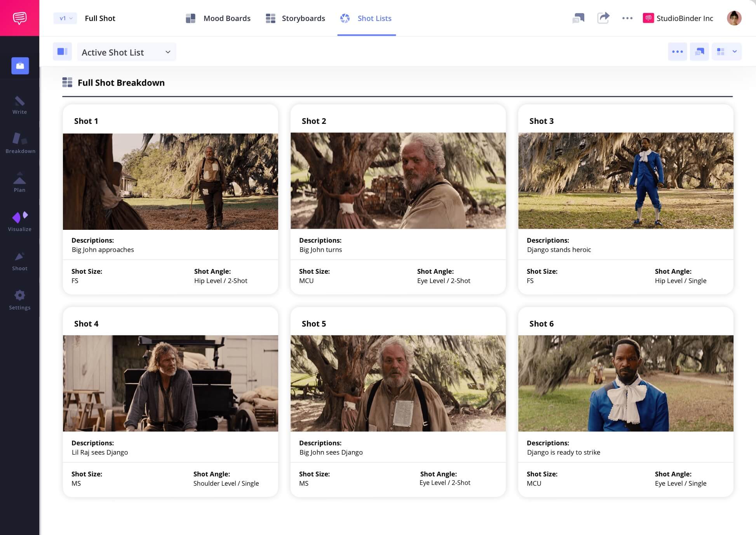The image size is (756, 535).
Task: Select the Shot 3 Django stands heroic thumbnail
Action: click(x=625, y=181)
